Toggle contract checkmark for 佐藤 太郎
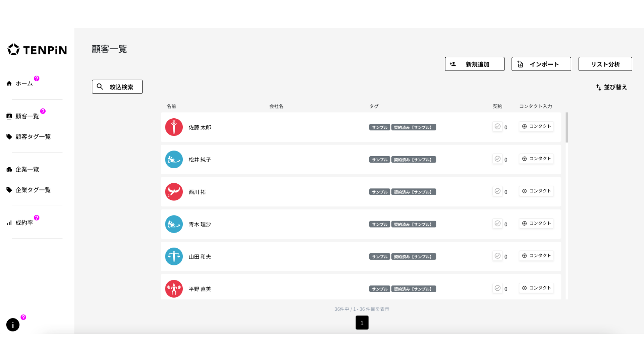The width and height of the screenshot is (644, 362). click(497, 127)
